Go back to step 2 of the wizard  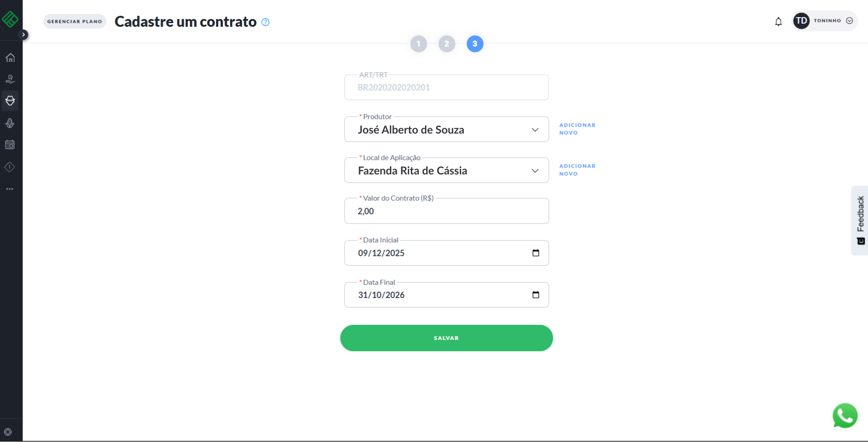[447, 44]
